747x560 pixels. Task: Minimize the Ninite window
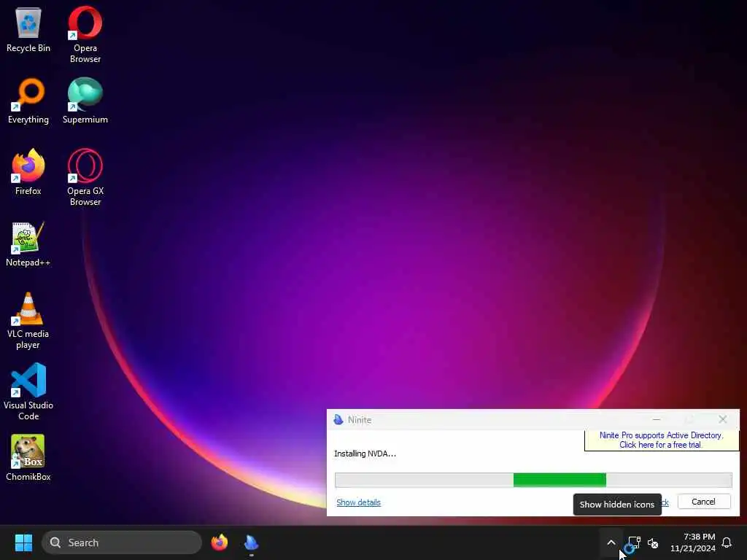pos(657,419)
